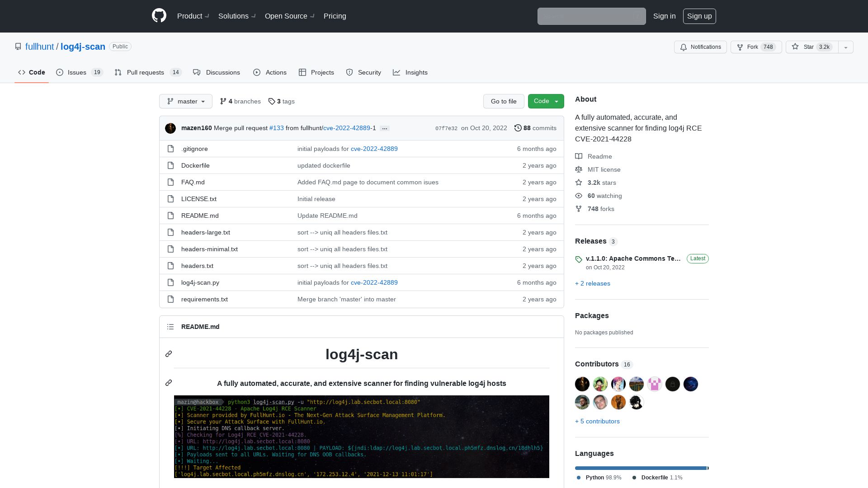Click the anchor link icon beside log4j-scan heading
Screen dimensions: 868x488
pos(169,354)
